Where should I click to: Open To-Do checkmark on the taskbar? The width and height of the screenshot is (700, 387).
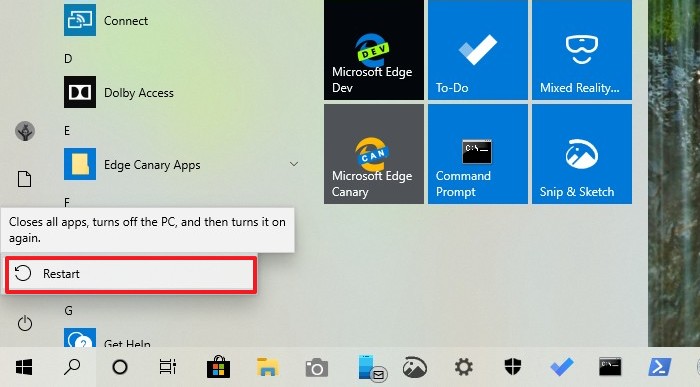click(562, 367)
